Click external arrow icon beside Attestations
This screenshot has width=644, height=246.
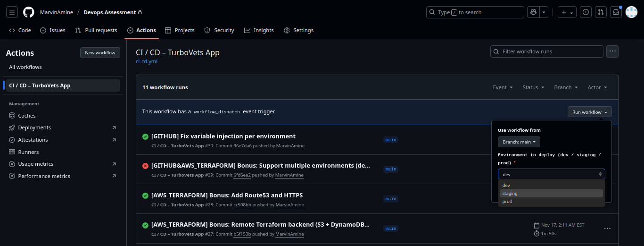click(x=114, y=140)
